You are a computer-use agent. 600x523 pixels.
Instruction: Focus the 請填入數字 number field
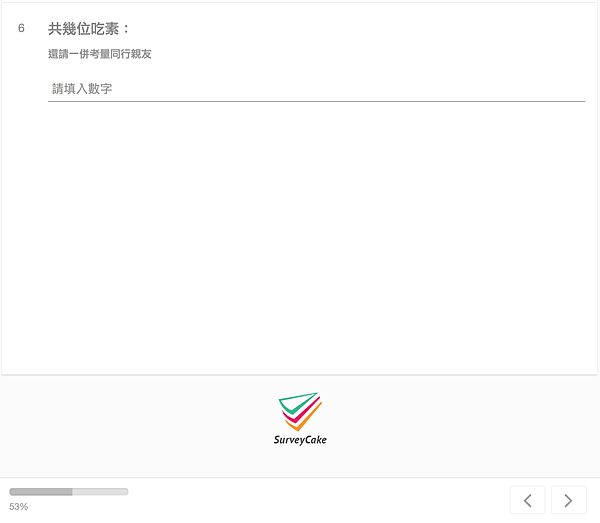tap(316, 89)
